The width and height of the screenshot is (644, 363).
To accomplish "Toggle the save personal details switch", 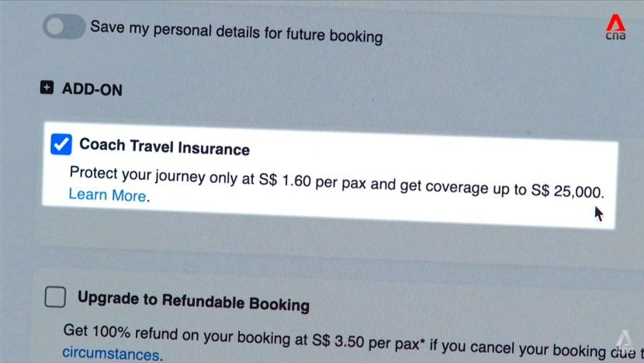I will 64,26.
